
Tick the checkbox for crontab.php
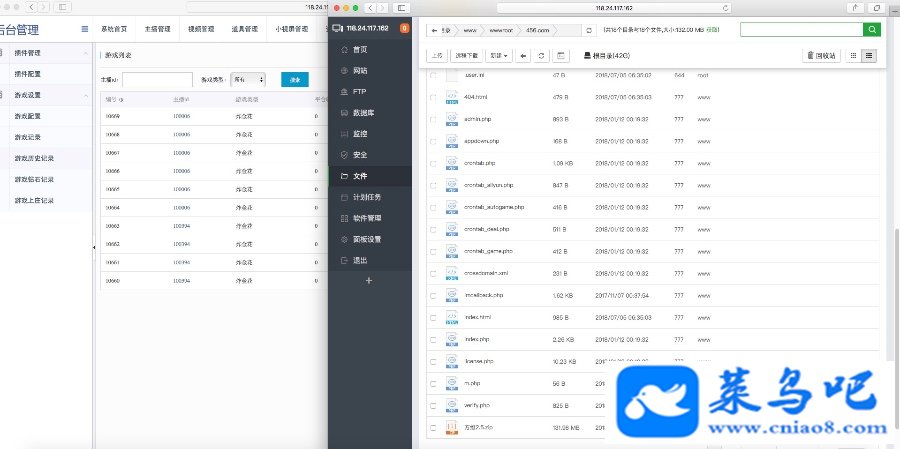point(433,164)
